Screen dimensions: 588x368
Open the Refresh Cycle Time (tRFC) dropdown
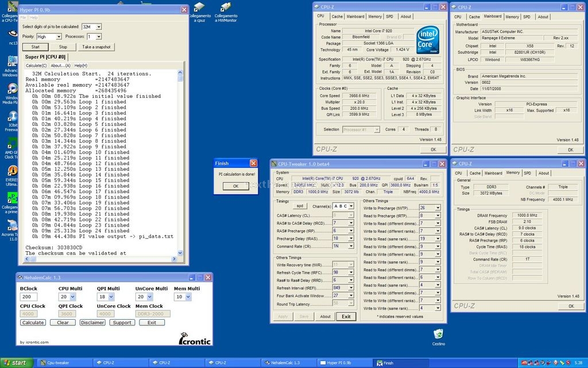click(351, 272)
